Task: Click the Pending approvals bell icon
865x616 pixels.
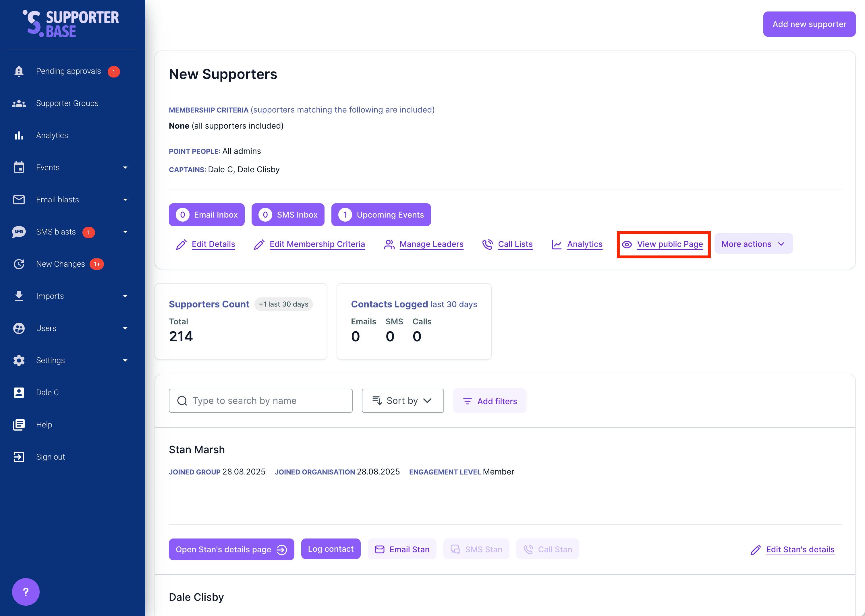Action: point(19,71)
